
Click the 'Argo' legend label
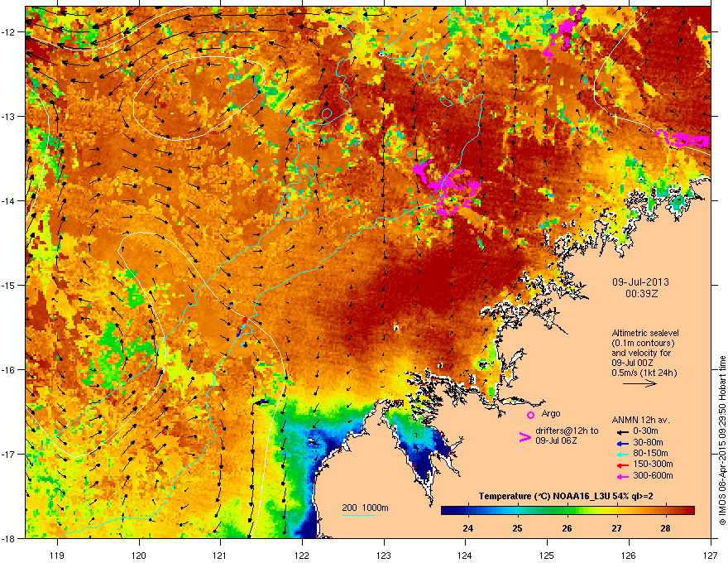pos(551,413)
